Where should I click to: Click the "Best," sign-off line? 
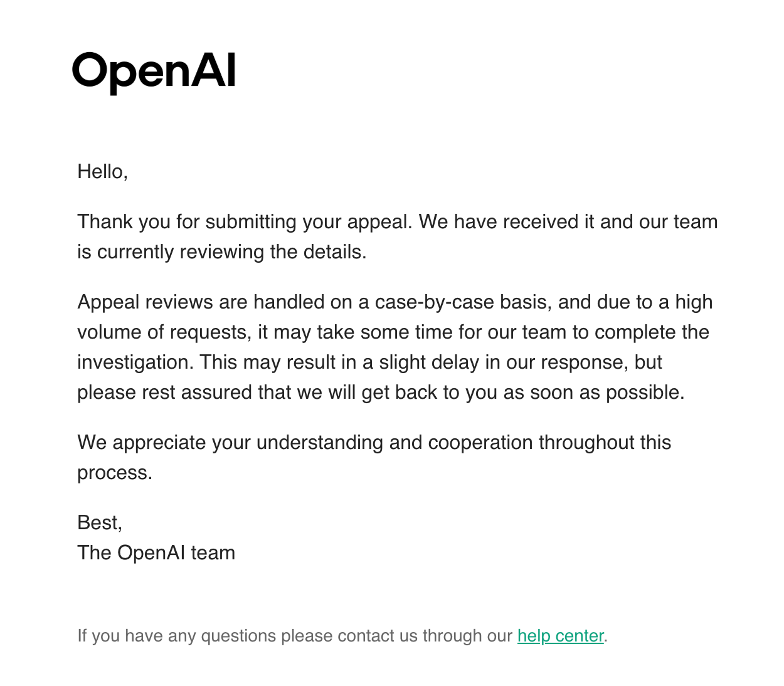(x=100, y=523)
